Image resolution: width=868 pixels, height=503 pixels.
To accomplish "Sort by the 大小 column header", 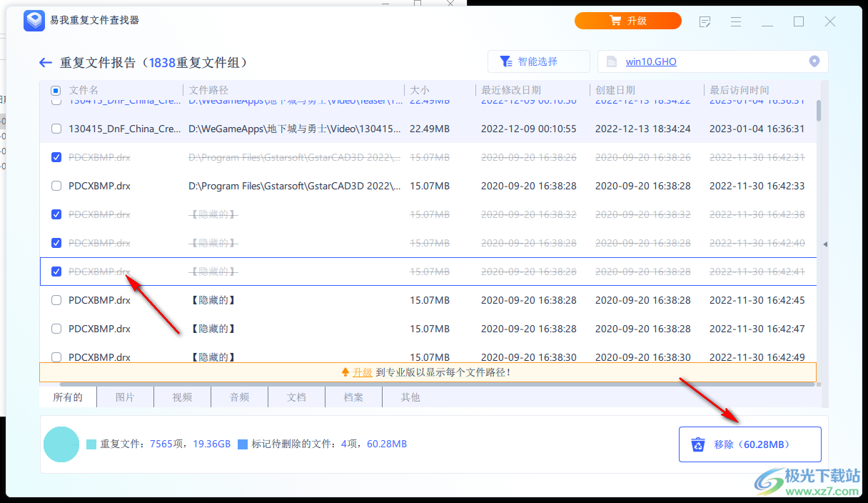I will 419,90.
